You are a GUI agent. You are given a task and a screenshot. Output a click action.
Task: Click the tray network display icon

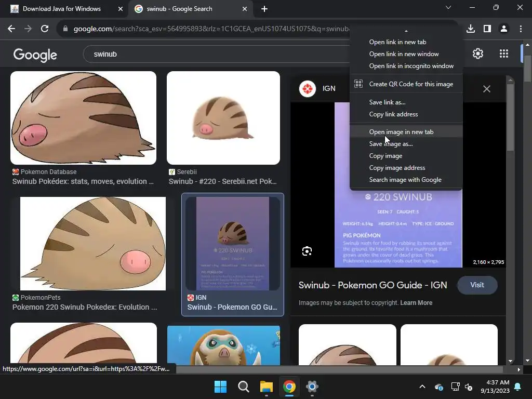coord(455,387)
